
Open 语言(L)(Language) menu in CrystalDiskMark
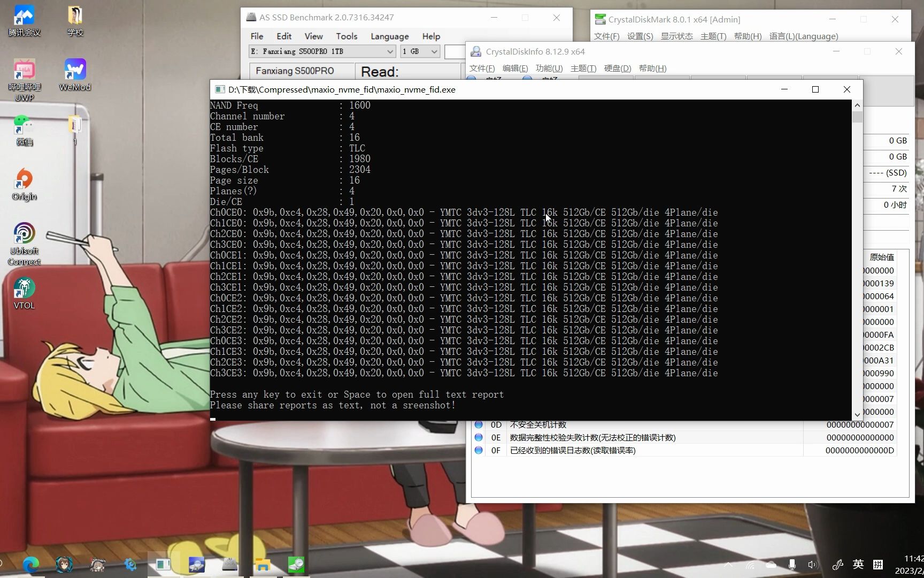(x=804, y=36)
